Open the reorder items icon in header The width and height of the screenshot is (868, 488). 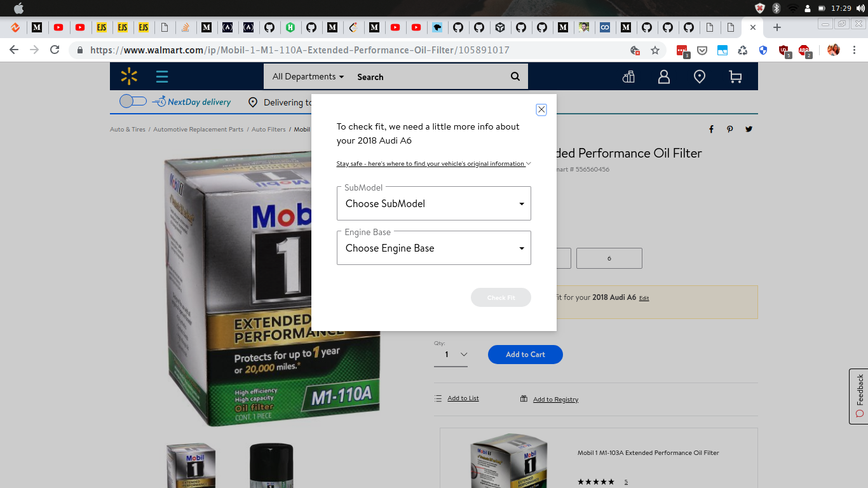click(628, 77)
